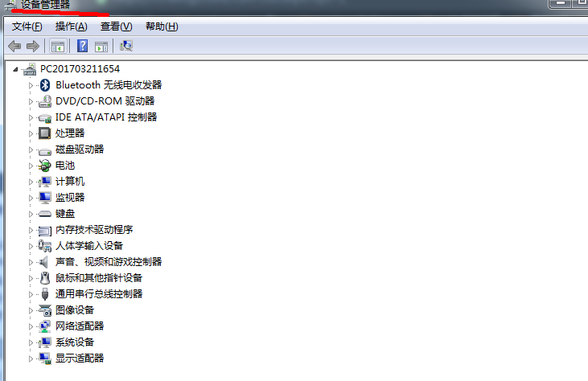This screenshot has height=381, width=588.
Task: Expand the 系统设备 node
Action: click(x=31, y=342)
